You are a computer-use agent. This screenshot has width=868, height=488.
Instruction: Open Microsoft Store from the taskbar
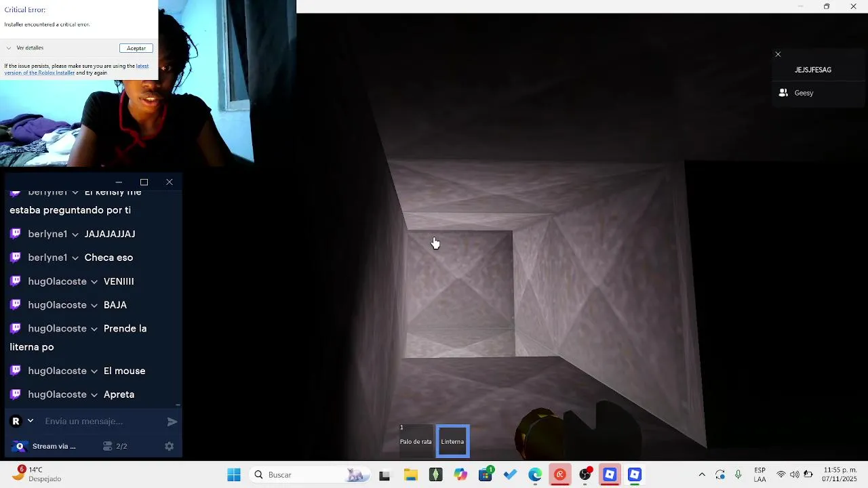click(486, 475)
